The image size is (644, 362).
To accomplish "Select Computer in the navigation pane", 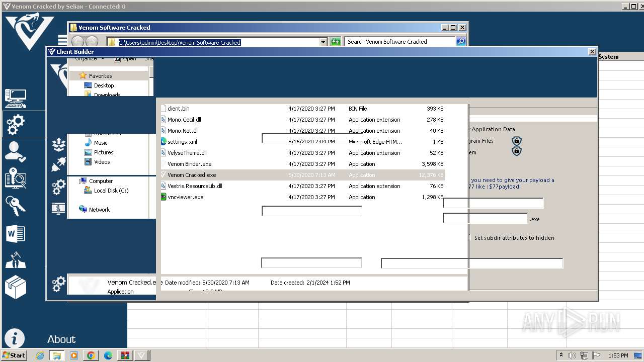I will pyautogui.click(x=101, y=181).
